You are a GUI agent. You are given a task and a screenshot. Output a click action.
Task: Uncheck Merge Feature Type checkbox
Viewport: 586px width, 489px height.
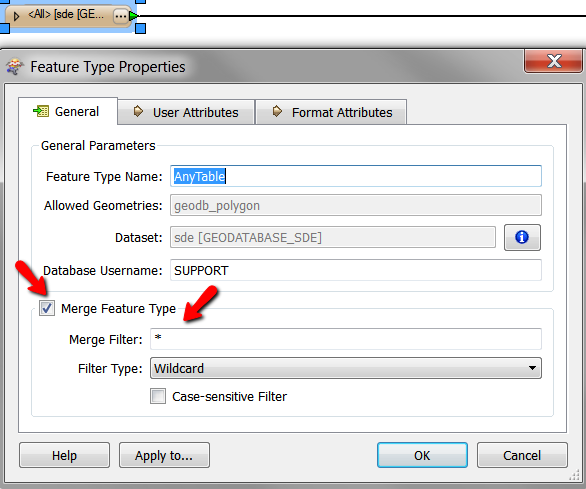pyautogui.click(x=47, y=308)
